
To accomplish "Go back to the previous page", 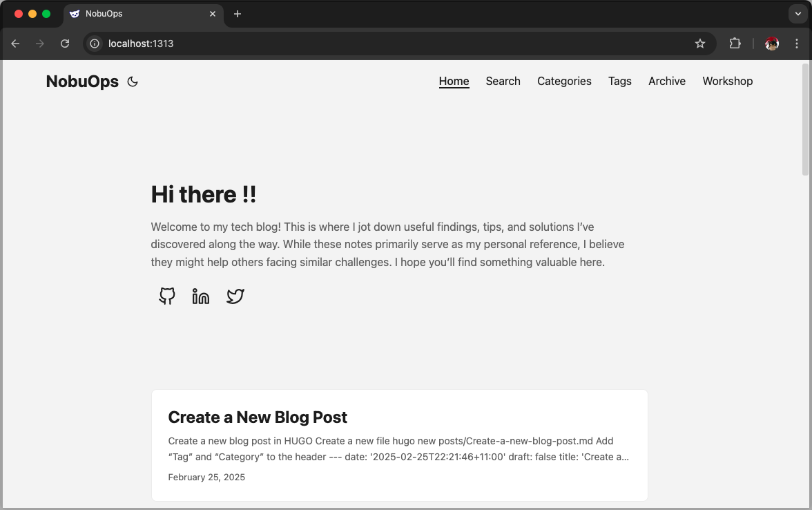I will click(x=15, y=44).
